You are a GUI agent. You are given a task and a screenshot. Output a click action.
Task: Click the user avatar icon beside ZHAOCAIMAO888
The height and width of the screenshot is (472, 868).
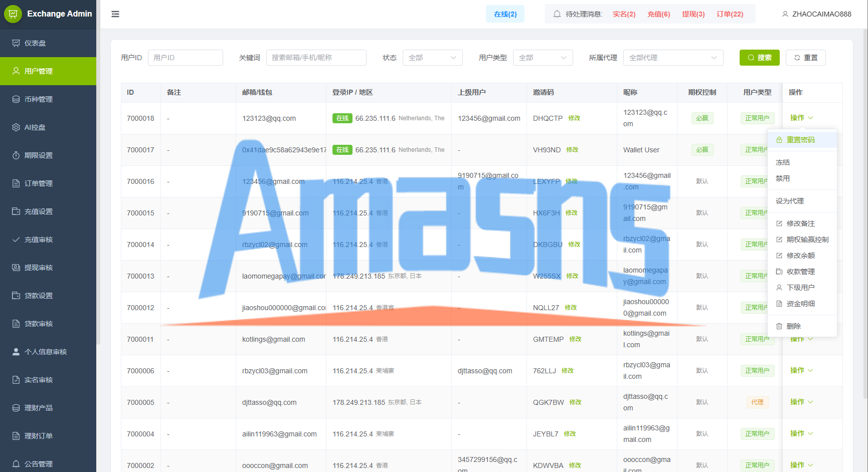[785, 14]
